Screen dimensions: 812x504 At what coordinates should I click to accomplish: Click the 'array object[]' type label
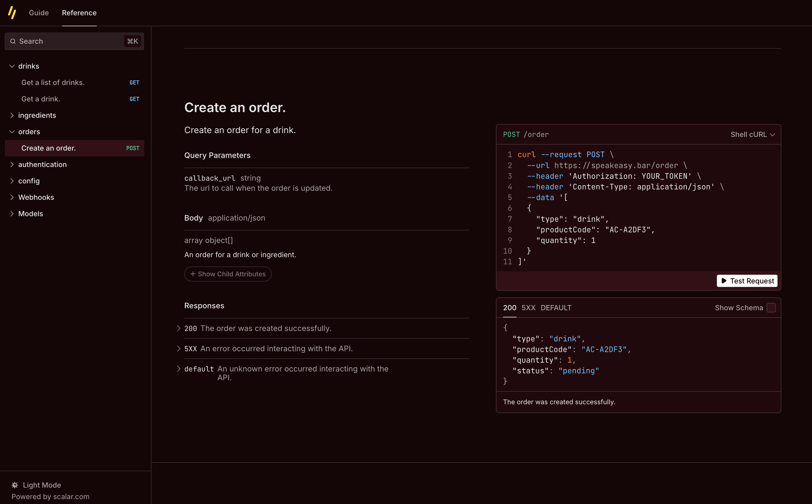[x=209, y=240]
